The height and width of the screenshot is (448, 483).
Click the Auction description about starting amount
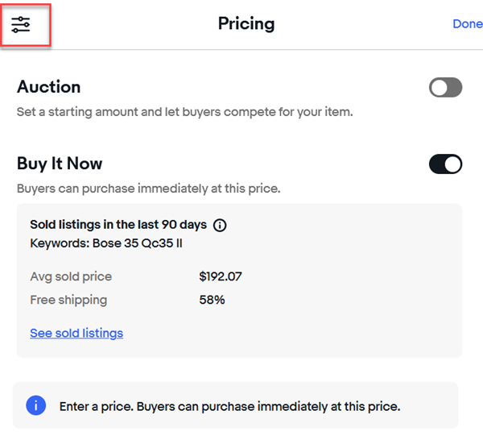[x=184, y=112]
